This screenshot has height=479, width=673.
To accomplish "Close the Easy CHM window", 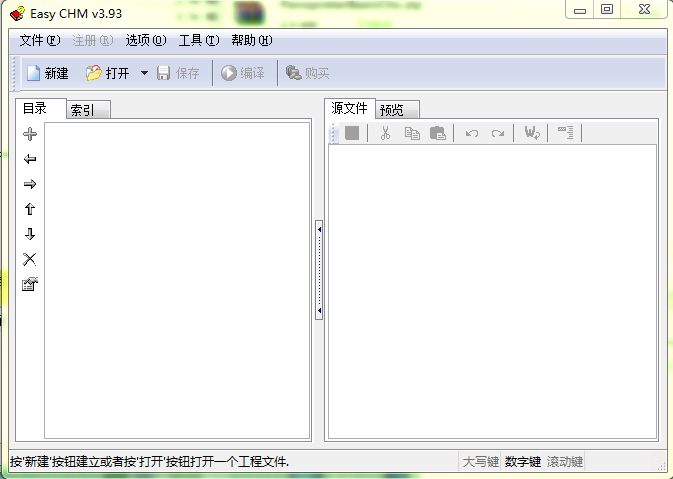I will 644,9.
